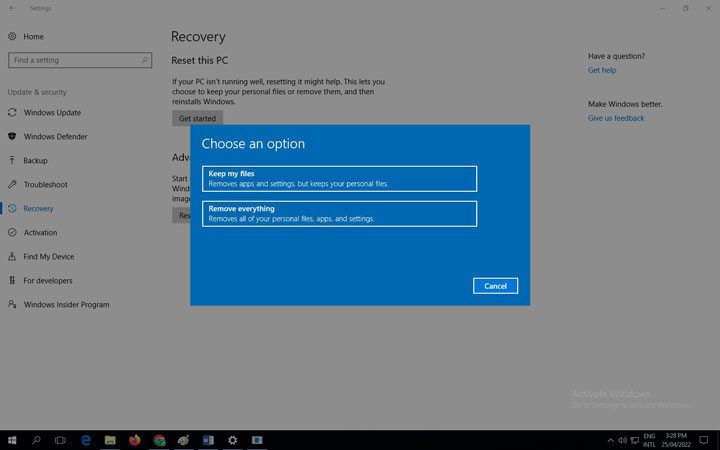The width and height of the screenshot is (720, 450).
Task: Open taskbar search
Action: 36,440
